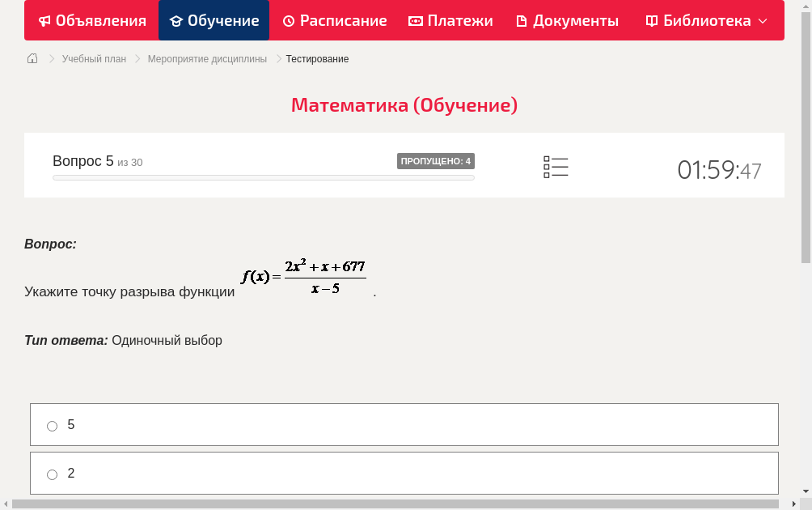Image resolution: width=812 pixels, height=510 pixels.
Task: Click the question progress bar
Action: pyautogui.click(x=263, y=177)
